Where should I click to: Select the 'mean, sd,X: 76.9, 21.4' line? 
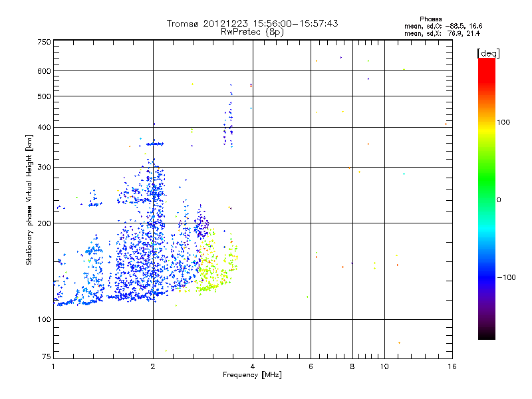(x=442, y=33)
